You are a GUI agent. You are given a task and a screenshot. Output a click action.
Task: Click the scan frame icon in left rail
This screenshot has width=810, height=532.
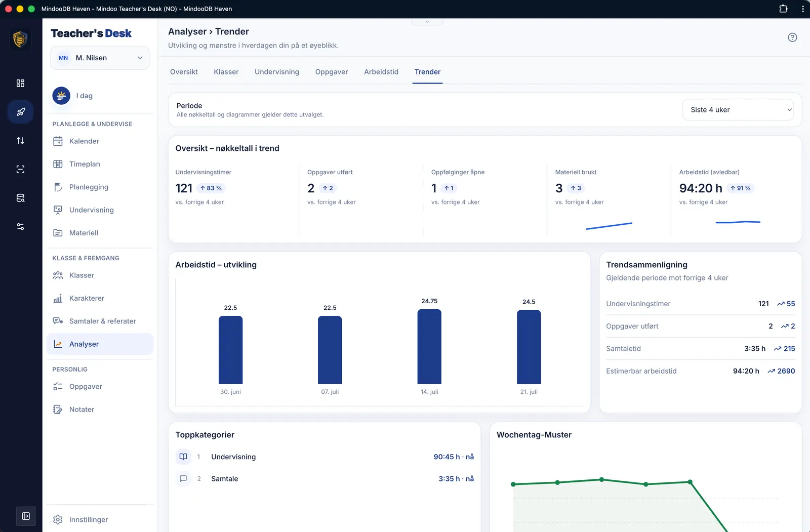[20, 169]
